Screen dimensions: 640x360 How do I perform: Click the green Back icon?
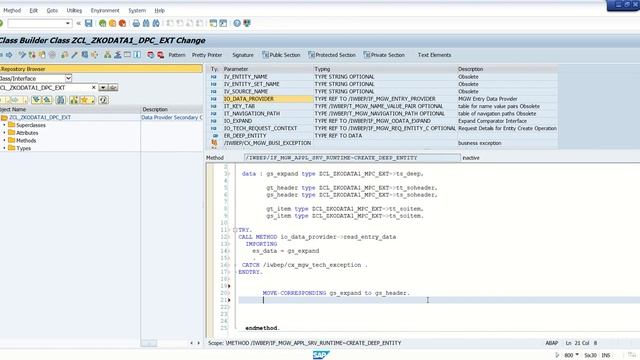102,23
